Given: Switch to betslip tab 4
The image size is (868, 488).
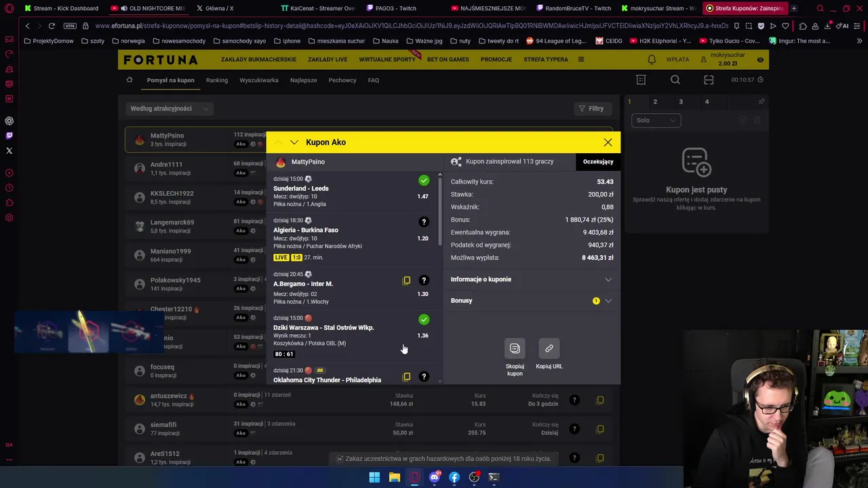Looking at the screenshot, I should pyautogui.click(x=707, y=102).
